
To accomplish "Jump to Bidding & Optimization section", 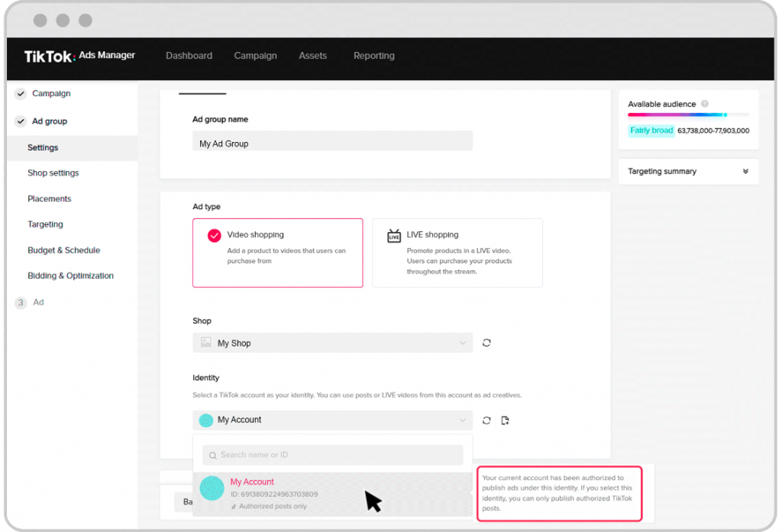I will tap(70, 276).
